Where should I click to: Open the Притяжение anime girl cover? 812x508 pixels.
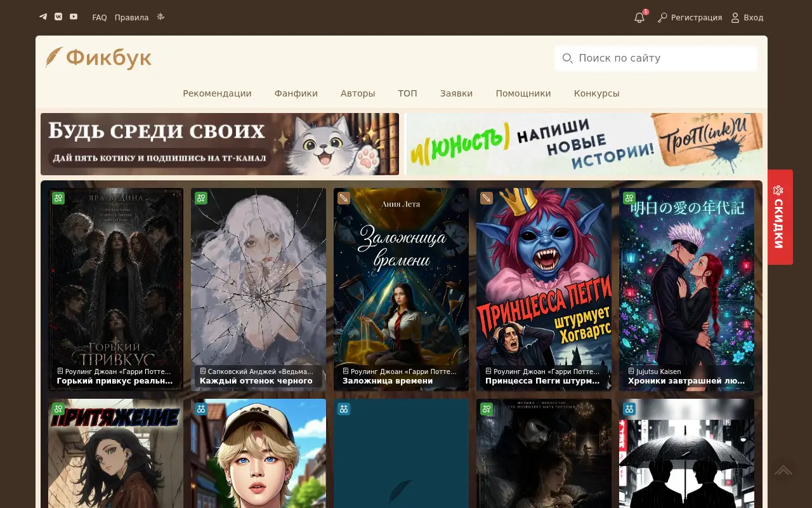click(x=115, y=453)
